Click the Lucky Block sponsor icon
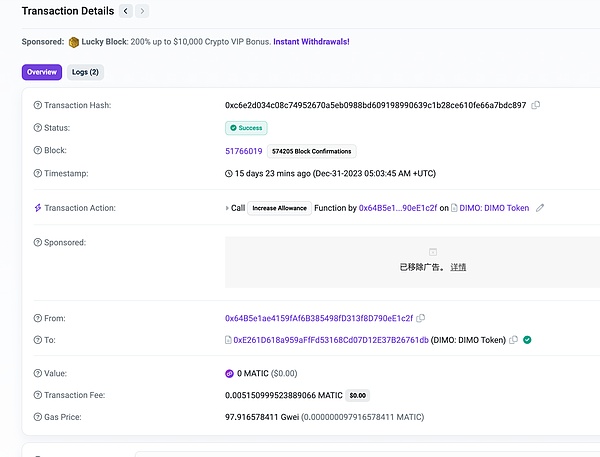This screenshot has height=457, width=600. (x=74, y=42)
